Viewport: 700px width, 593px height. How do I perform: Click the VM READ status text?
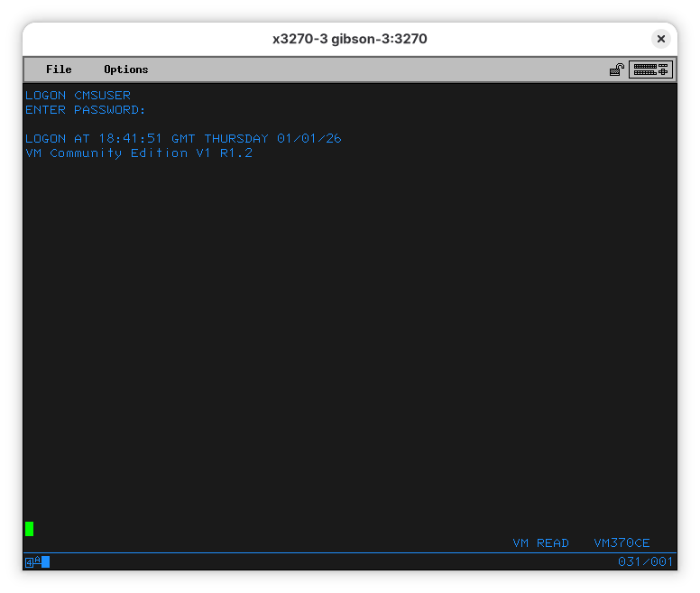540,543
